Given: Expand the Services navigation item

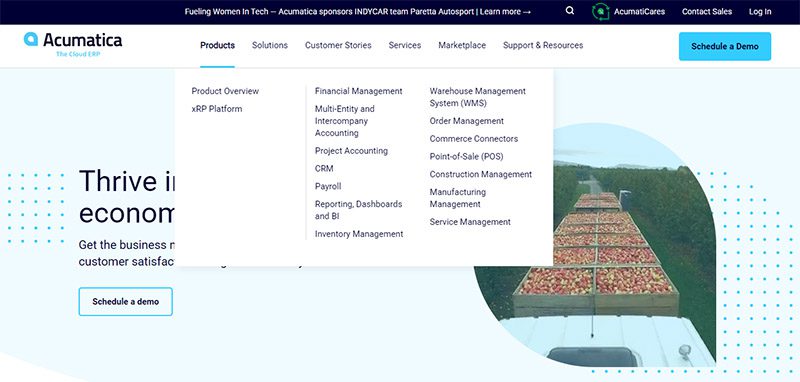Looking at the screenshot, I should [405, 45].
